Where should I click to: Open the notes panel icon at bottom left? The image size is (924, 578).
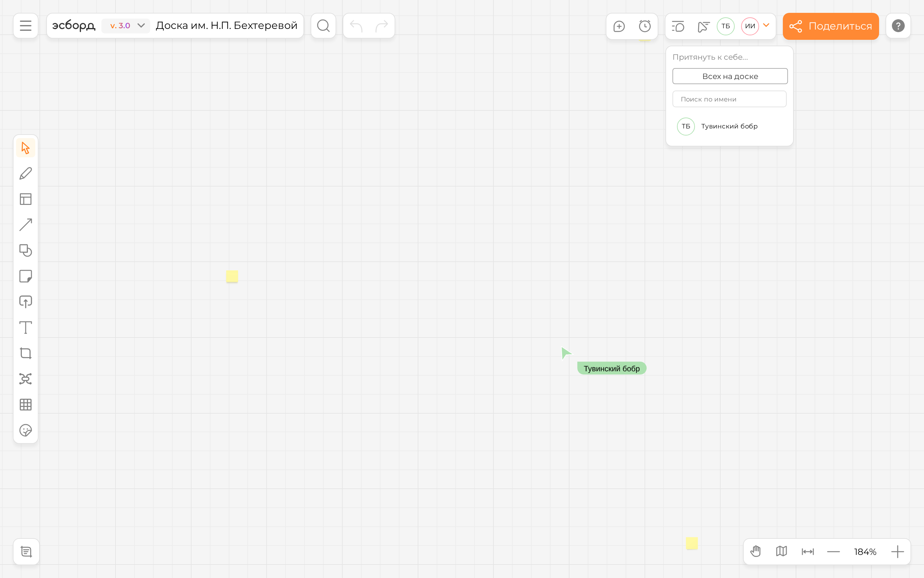point(26,552)
